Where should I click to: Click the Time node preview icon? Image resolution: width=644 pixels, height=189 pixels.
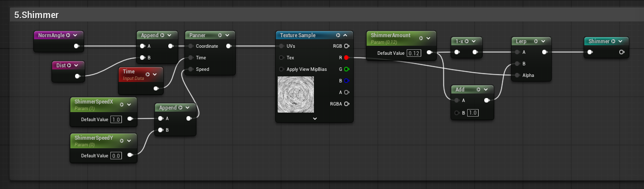click(147, 74)
